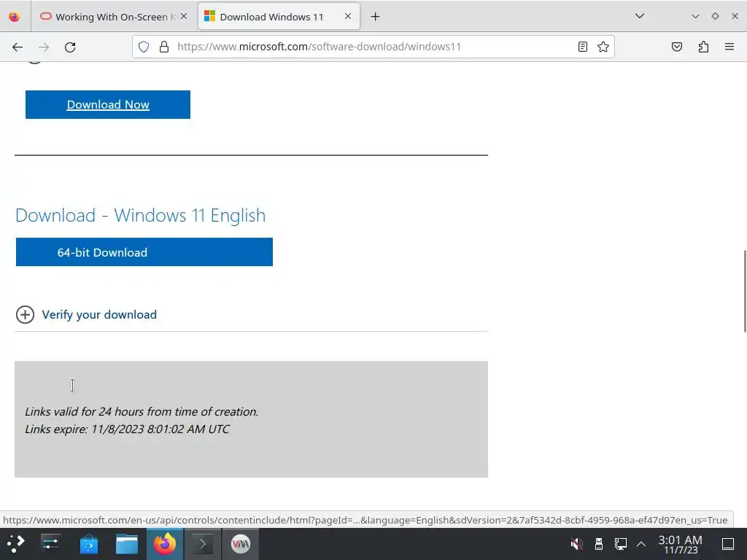The image size is (747, 560).
Task: Expand hidden system tray icons
Action: 641,544
